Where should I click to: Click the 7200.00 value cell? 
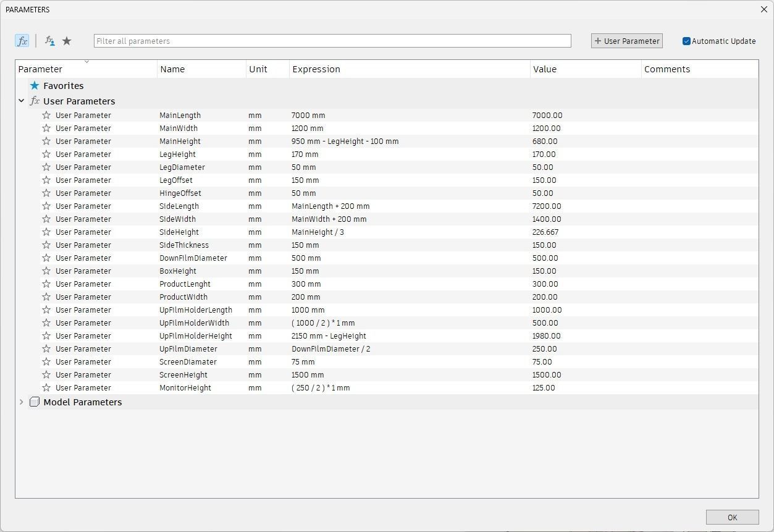[547, 206]
